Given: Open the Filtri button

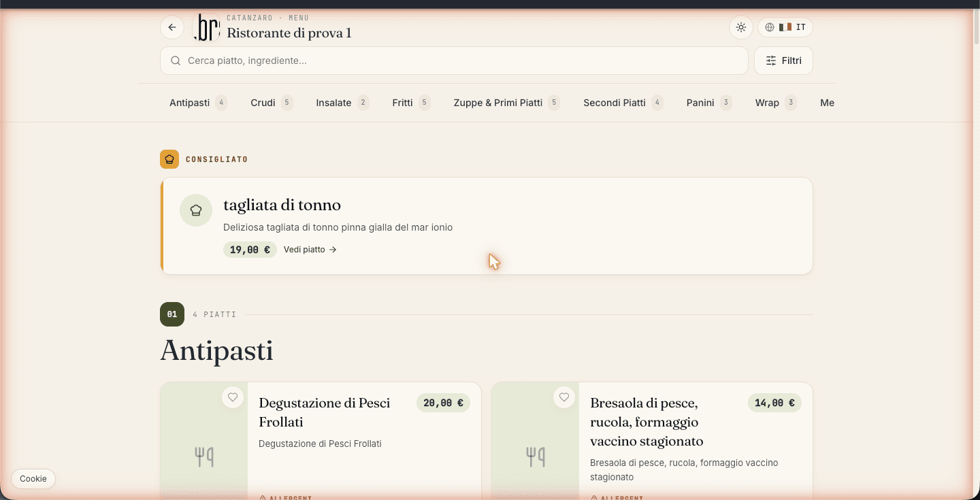Looking at the screenshot, I should [x=783, y=61].
